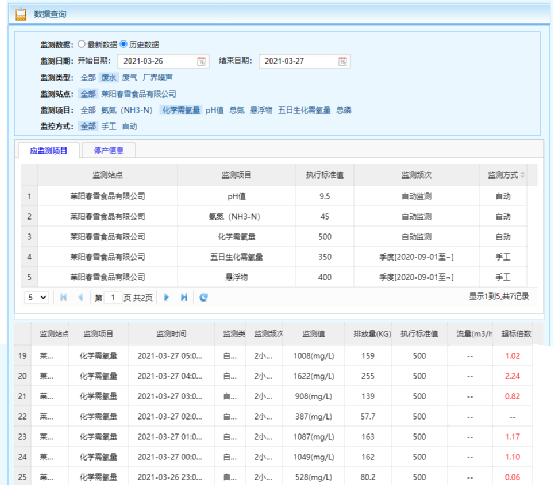Select the 最新数据 radio button

(x=81, y=44)
